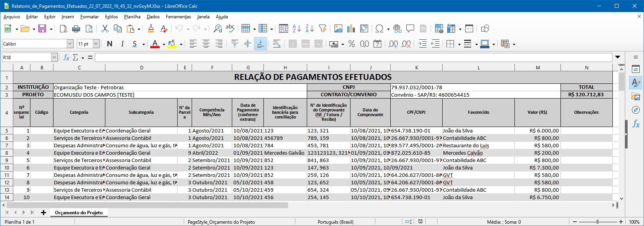Click zoom out minus button
The image size is (644, 226).
click(x=574, y=222)
